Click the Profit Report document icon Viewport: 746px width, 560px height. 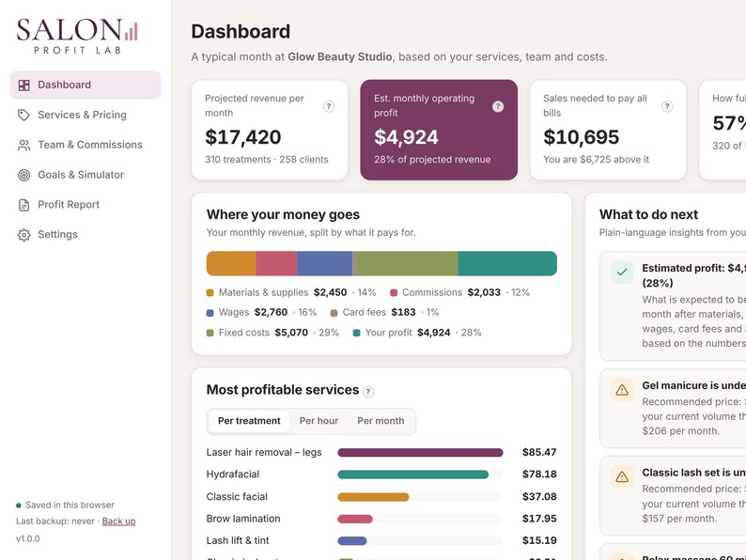tap(23, 205)
